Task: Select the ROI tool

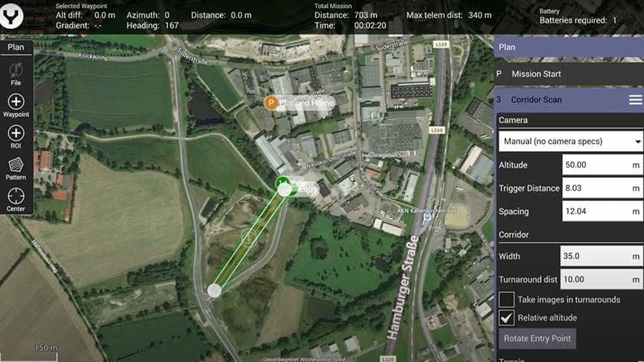Action: (16, 136)
